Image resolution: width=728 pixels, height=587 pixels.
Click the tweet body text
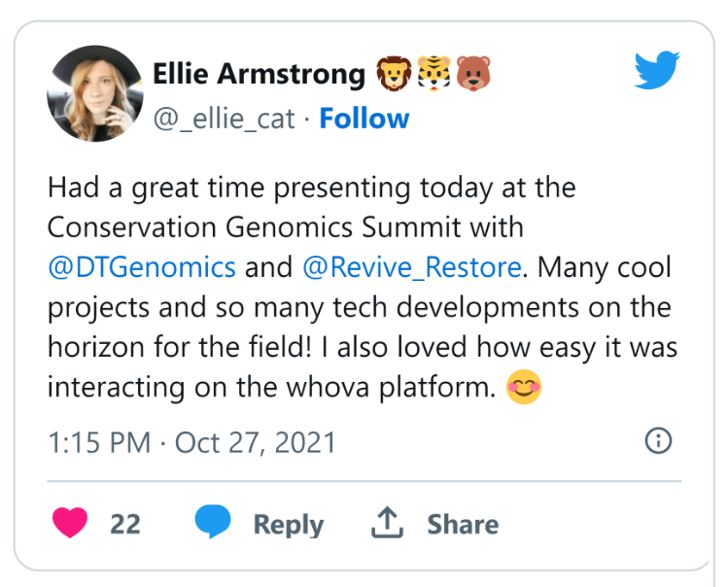point(363,287)
